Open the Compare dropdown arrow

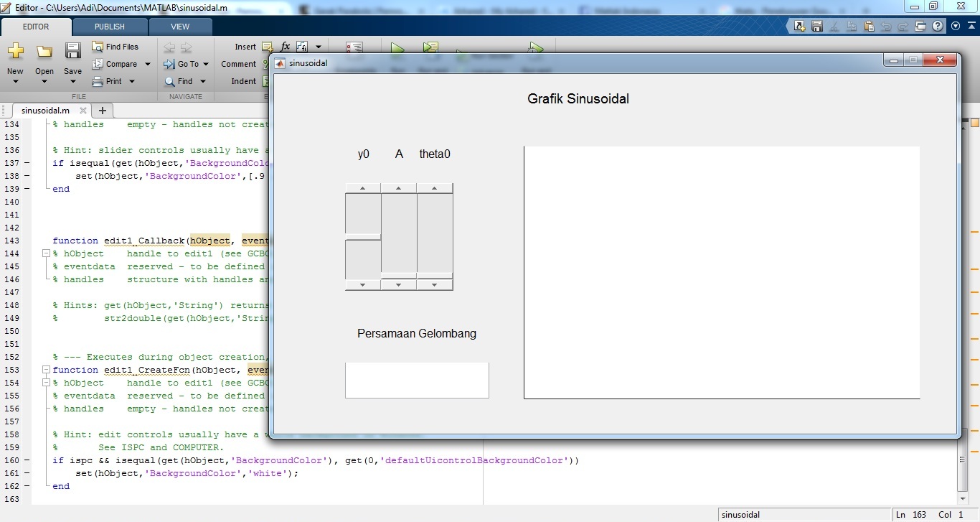148,64
